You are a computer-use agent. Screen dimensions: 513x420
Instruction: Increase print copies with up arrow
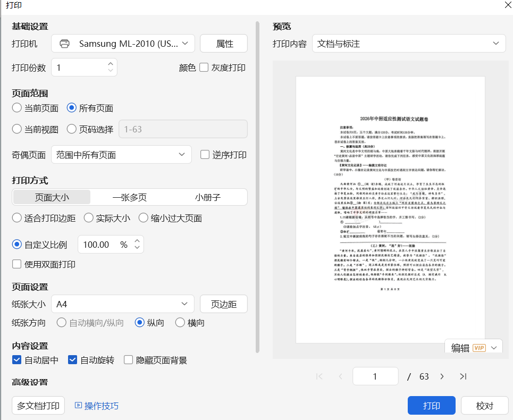(x=111, y=64)
